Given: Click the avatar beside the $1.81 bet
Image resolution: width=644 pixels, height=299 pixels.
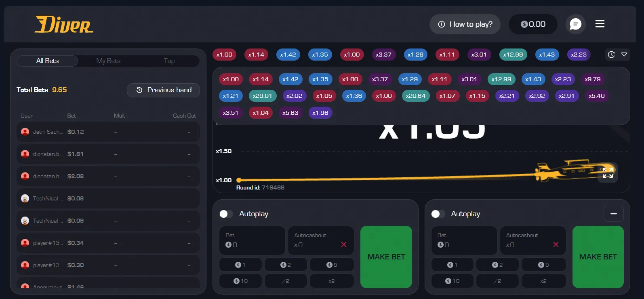Looking at the screenshot, I should point(25,154).
